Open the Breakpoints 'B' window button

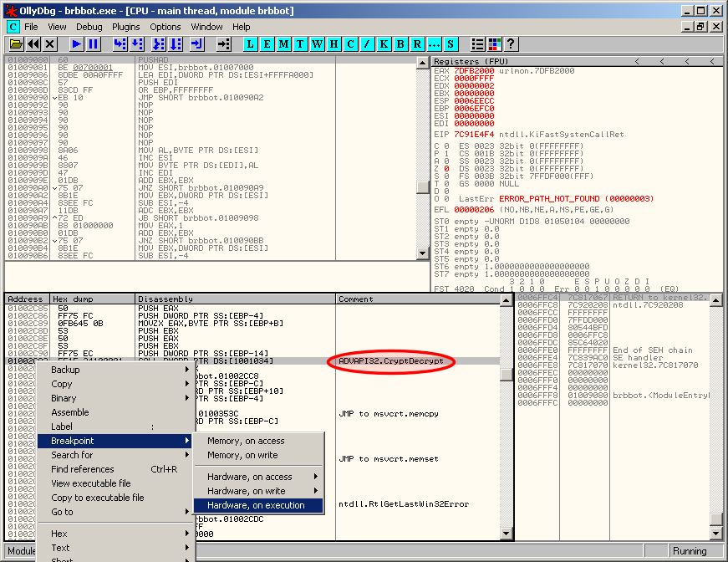[401, 43]
